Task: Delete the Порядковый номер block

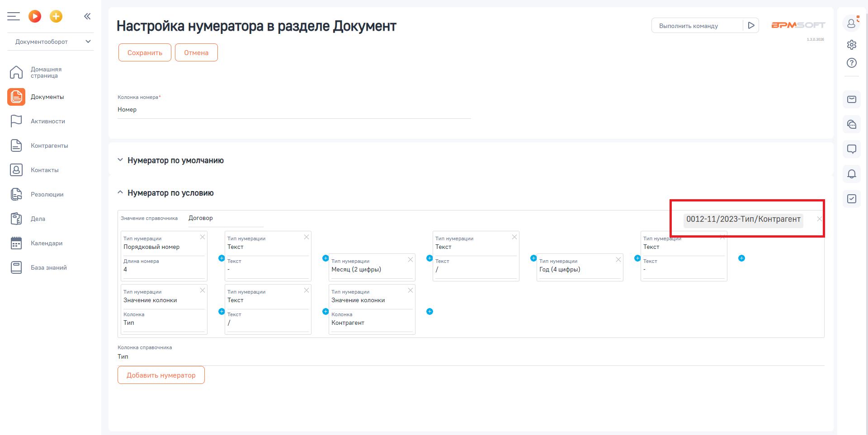Action: pos(203,237)
